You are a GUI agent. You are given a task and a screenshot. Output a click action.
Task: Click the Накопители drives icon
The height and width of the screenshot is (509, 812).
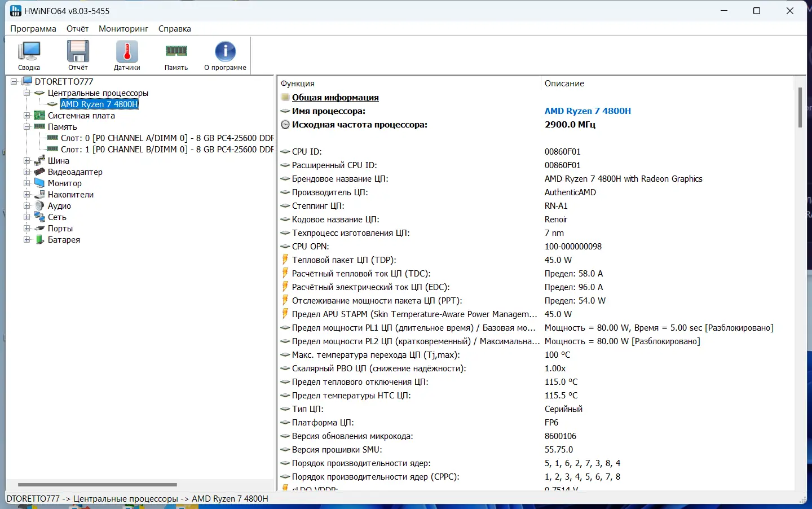pos(39,194)
